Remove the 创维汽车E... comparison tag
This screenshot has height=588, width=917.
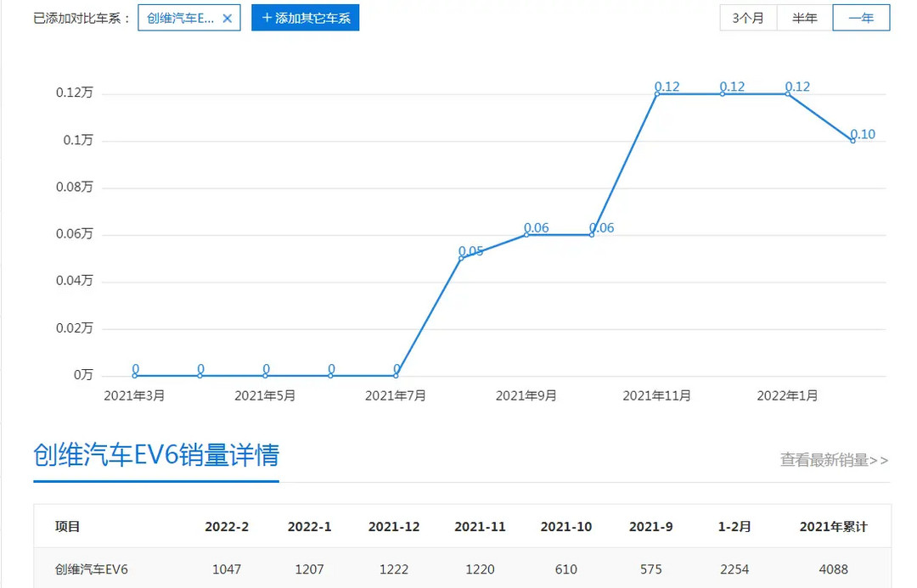[x=228, y=19]
